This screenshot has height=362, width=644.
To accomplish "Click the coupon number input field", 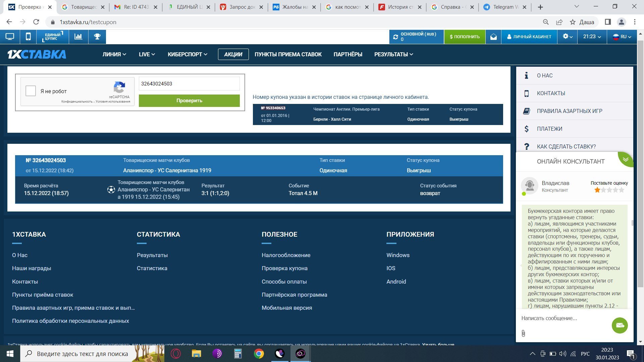I will coord(189,84).
